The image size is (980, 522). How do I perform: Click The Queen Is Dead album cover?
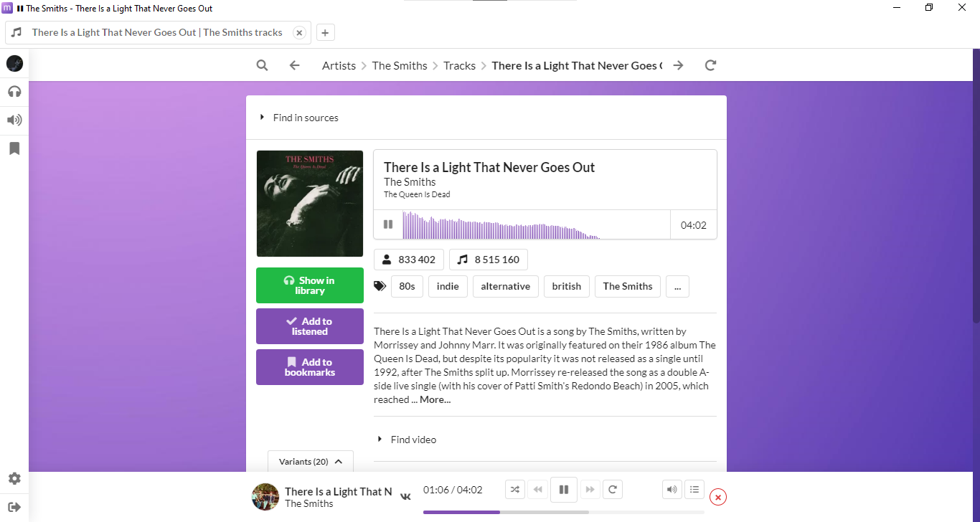click(x=310, y=204)
